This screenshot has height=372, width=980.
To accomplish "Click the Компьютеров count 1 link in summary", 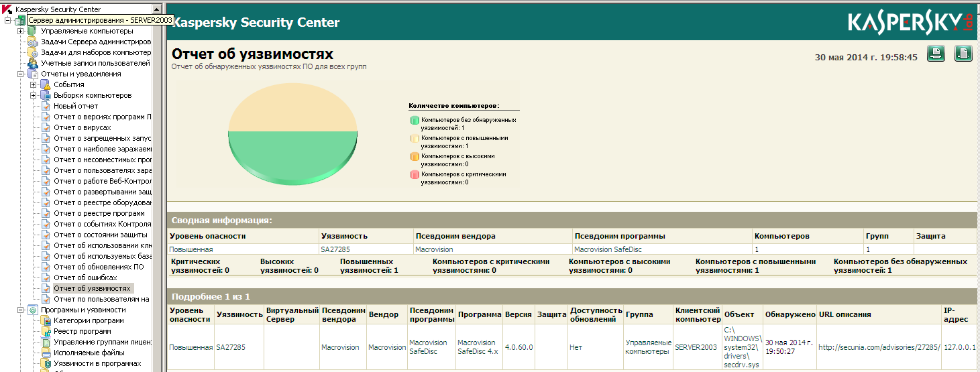I will pyautogui.click(x=757, y=249).
